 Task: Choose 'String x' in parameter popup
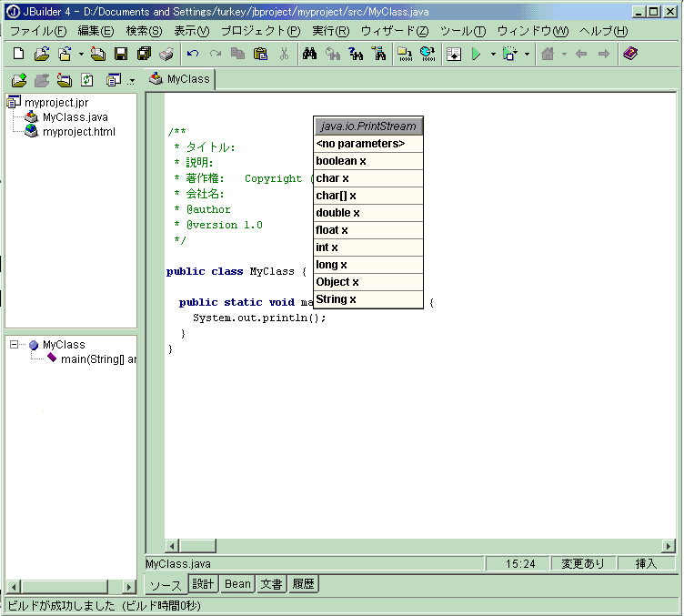(x=337, y=299)
